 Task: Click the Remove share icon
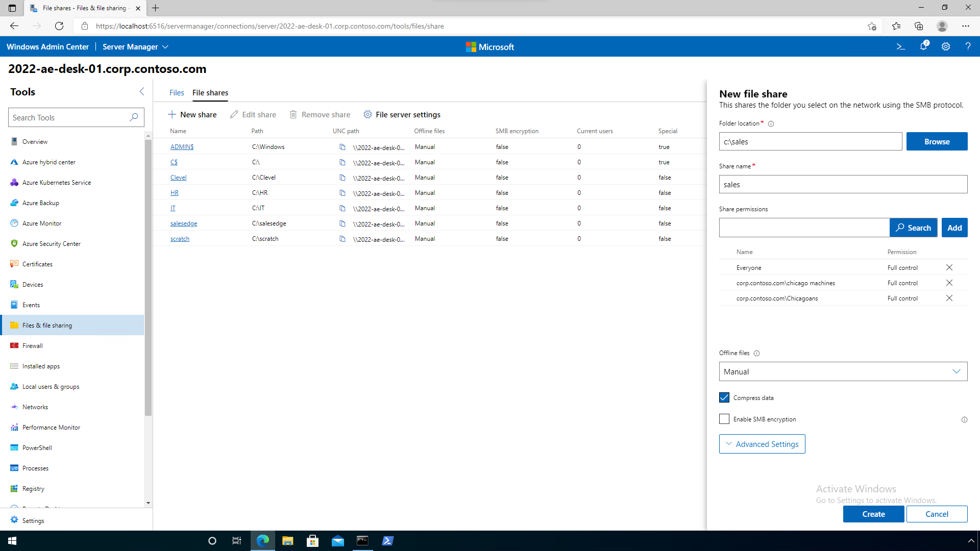[x=293, y=114]
